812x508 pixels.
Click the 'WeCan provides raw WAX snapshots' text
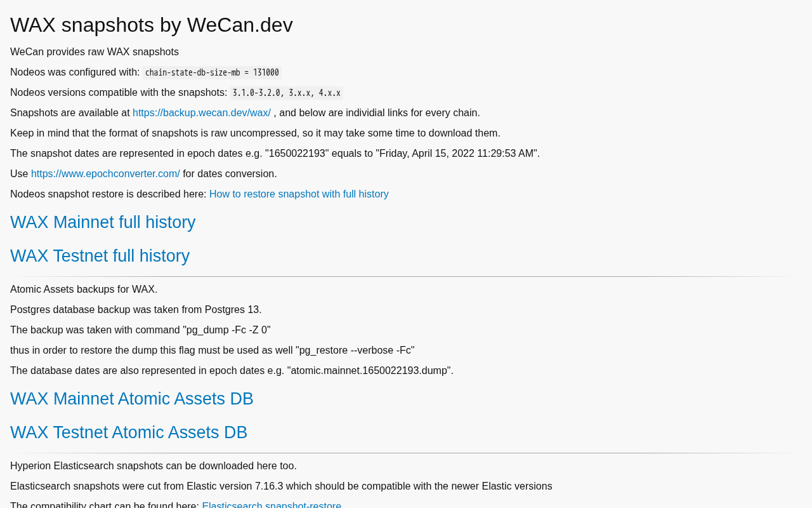point(95,52)
